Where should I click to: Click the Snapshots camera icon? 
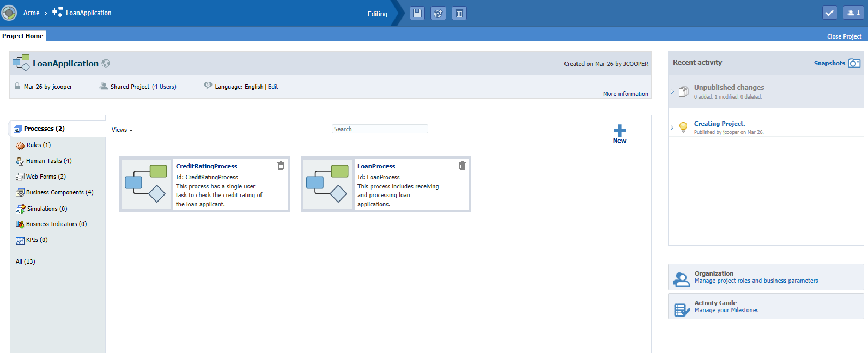(854, 63)
